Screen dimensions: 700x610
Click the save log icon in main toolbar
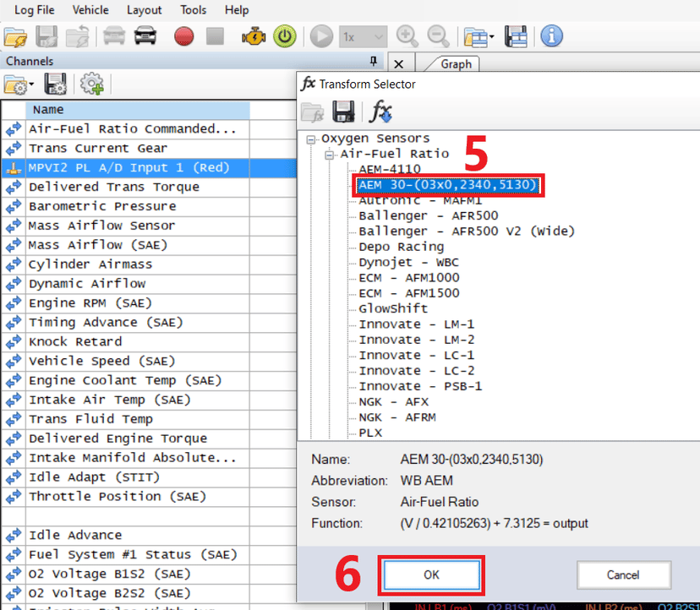click(46, 36)
